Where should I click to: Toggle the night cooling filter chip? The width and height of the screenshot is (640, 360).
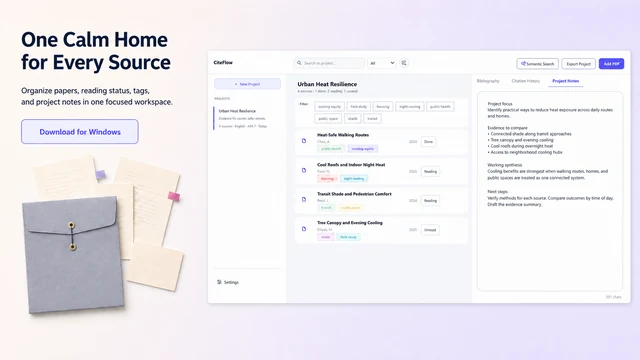coord(409,107)
